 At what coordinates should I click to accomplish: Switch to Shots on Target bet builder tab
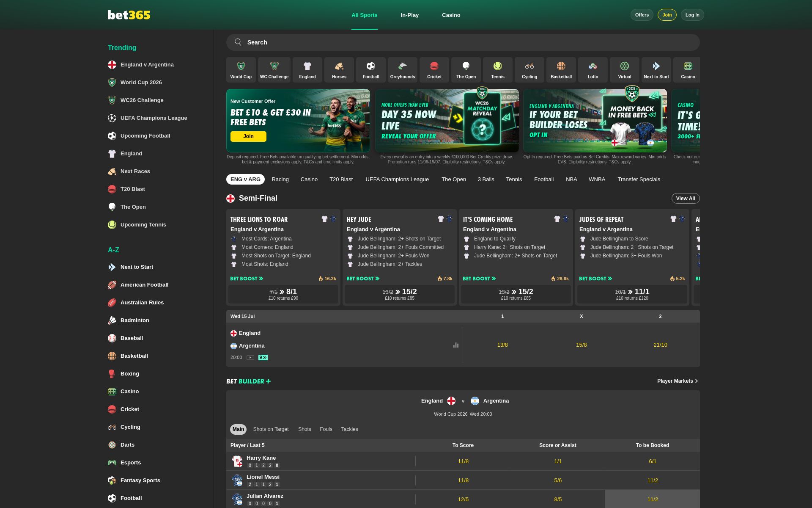(x=271, y=429)
